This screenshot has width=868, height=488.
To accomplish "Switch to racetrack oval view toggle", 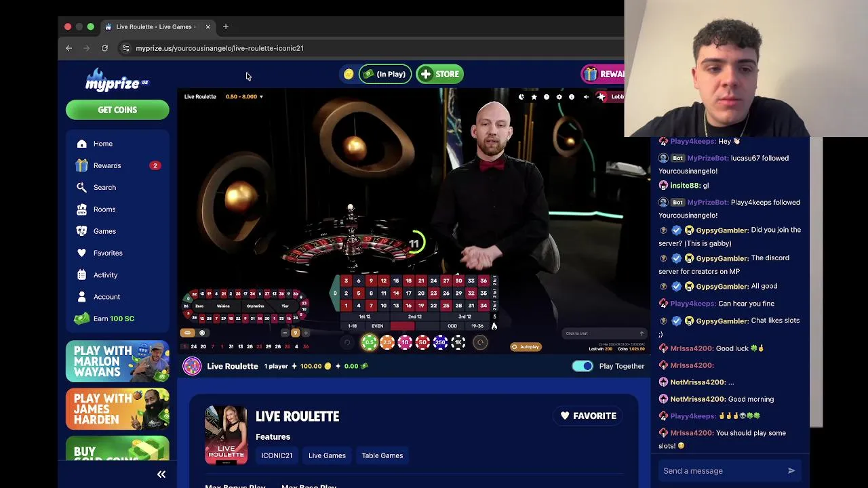I will pyautogui.click(x=187, y=333).
